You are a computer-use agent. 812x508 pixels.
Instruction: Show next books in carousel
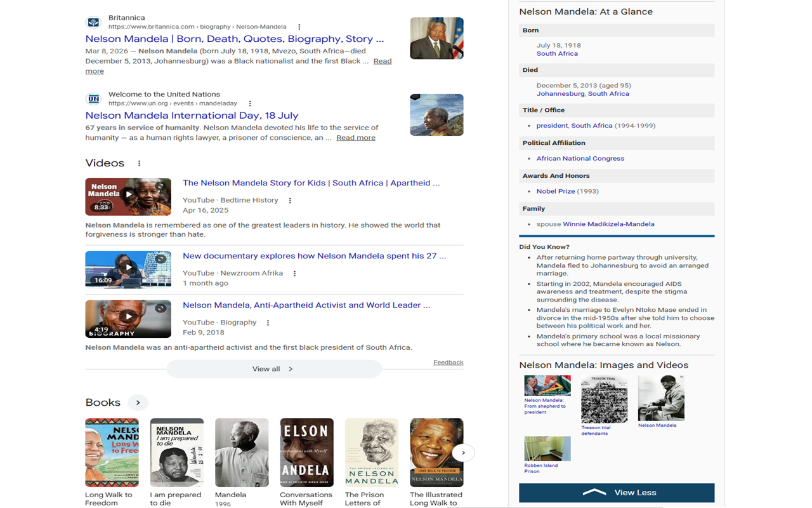tap(463, 453)
